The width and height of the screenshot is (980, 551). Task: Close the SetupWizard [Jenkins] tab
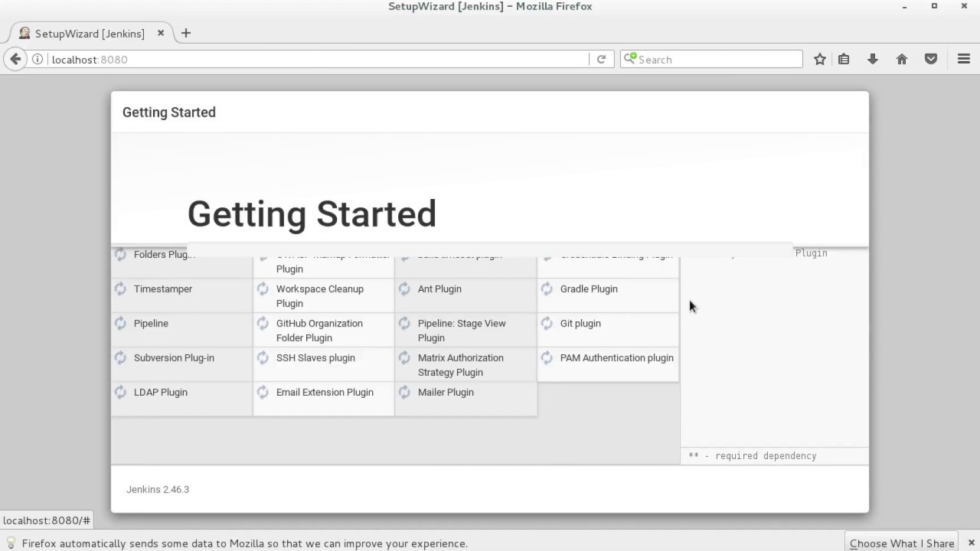161,33
